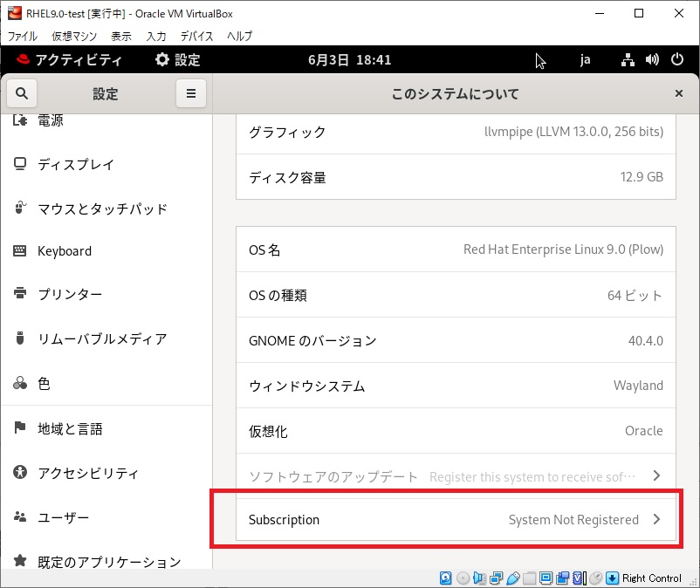Click the Right Control host key label
Viewport: 700px width, 588px height.
click(652, 578)
